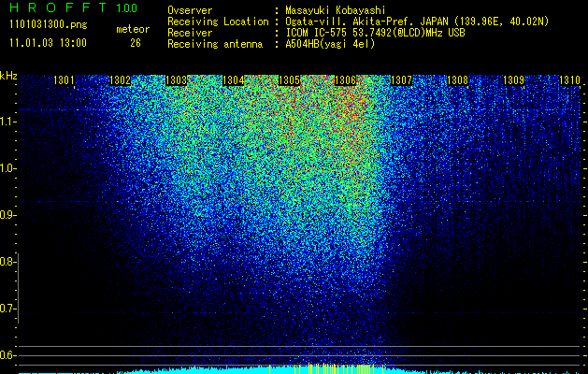Click the 0.8 frequency axis label
The height and width of the screenshot is (374, 588).
pos(7,262)
